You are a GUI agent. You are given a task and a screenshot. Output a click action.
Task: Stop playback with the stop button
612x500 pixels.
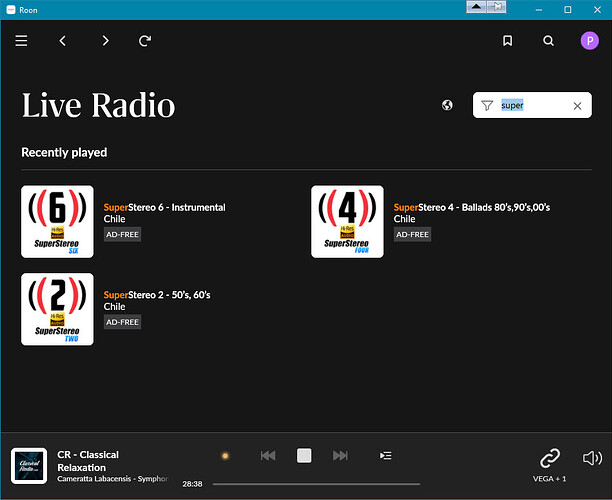pyautogui.click(x=304, y=456)
